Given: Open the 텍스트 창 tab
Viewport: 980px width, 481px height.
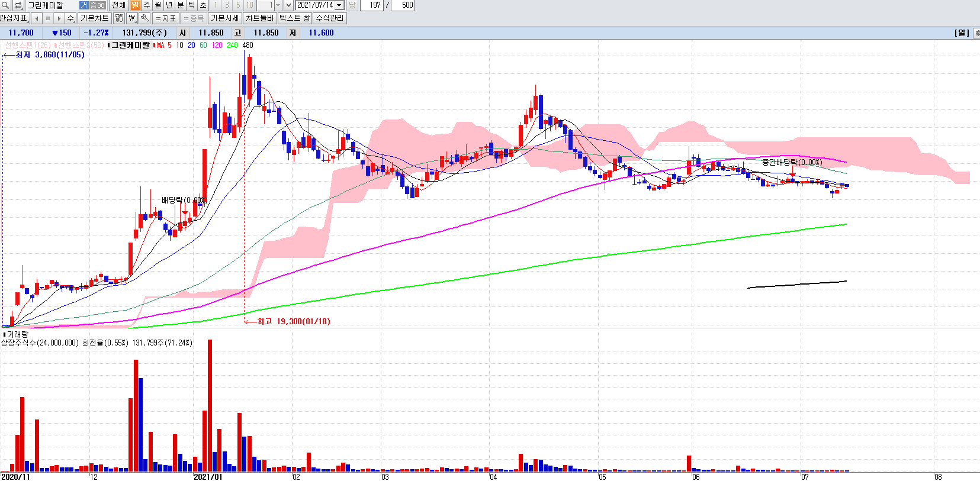Looking at the screenshot, I should (295, 18).
